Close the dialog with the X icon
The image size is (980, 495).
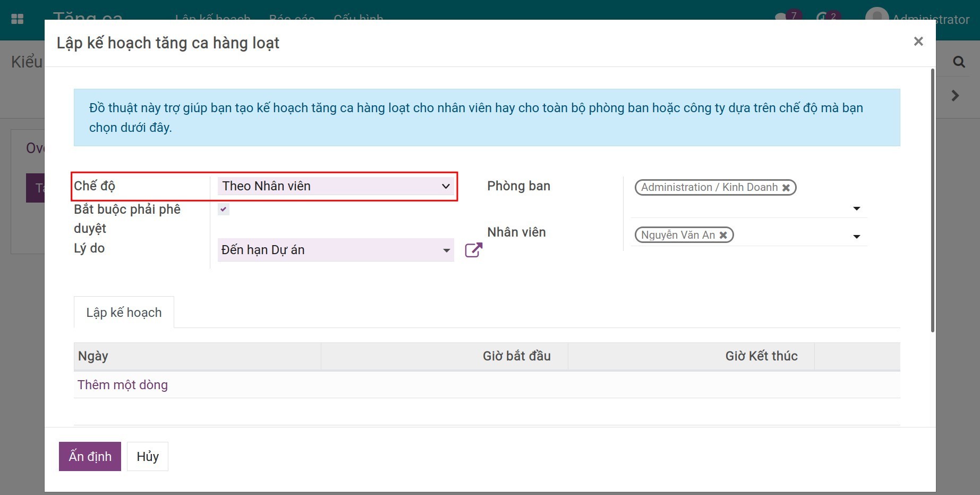(x=918, y=41)
